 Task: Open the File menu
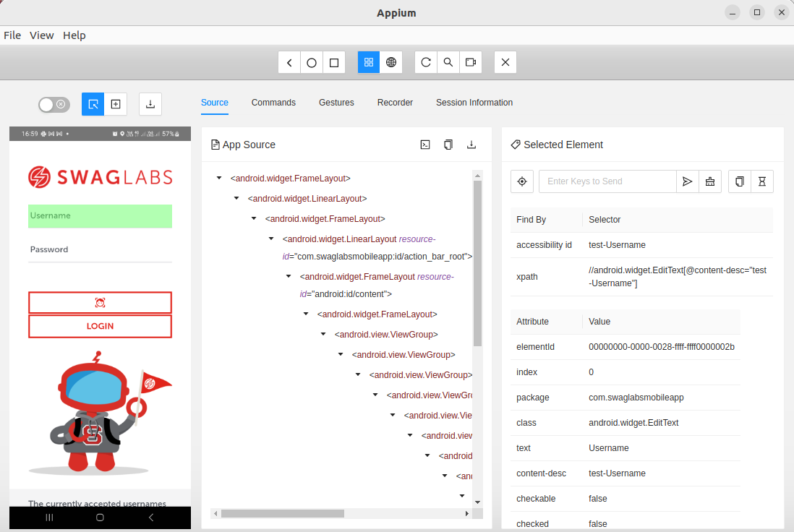(x=12, y=35)
